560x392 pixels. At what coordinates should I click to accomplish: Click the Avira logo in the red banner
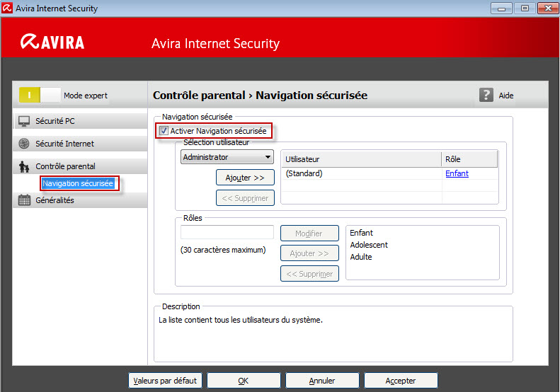(52, 42)
